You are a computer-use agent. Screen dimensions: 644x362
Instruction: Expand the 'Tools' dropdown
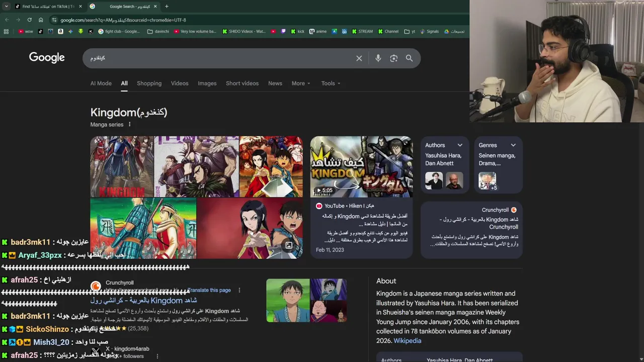(x=331, y=83)
